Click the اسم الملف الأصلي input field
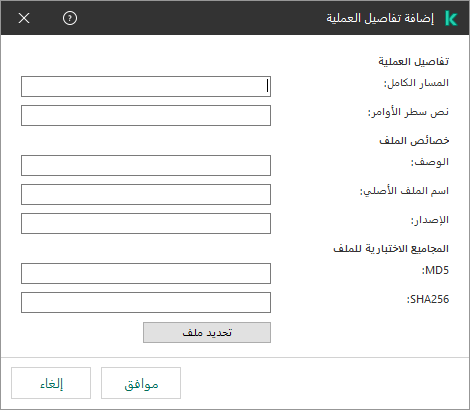This screenshot has width=470, height=410. [146, 194]
